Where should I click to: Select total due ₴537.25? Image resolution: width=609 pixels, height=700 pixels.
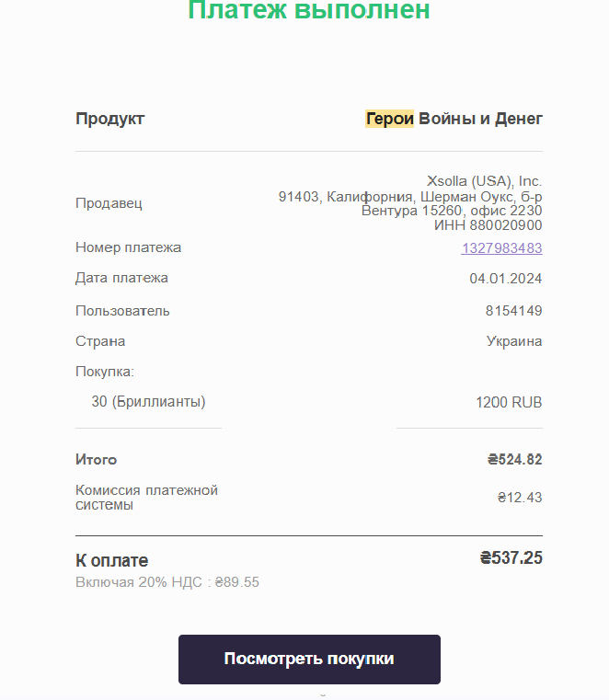511,558
